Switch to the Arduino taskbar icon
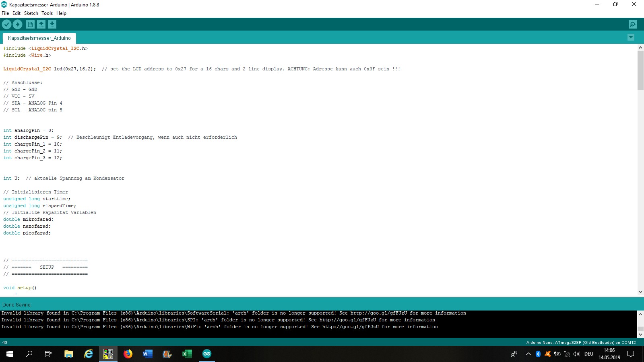Image resolution: width=644 pixels, height=362 pixels. pyautogui.click(x=207, y=354)
